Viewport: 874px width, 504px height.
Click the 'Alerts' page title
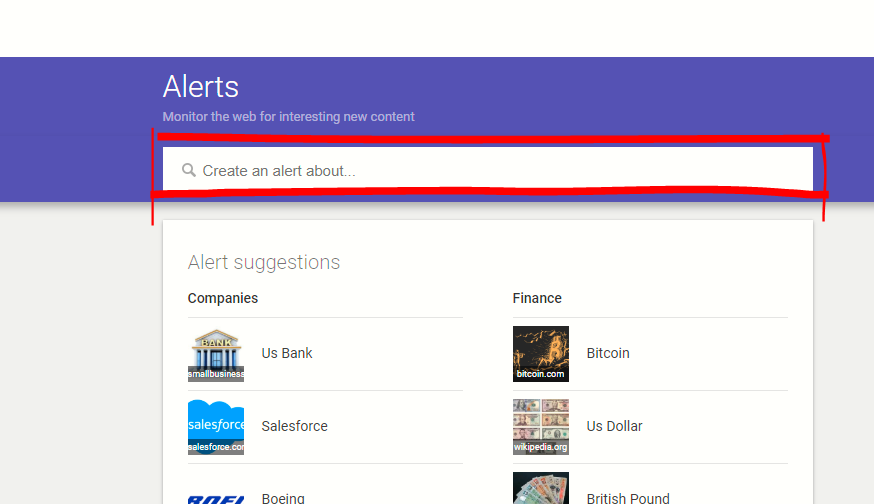(x=201, y=86)
